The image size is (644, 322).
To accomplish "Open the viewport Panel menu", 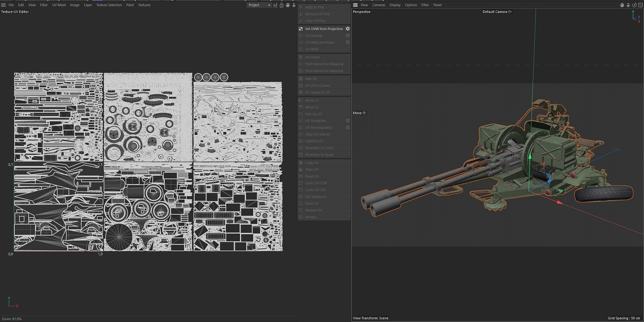I will point(437,5).
